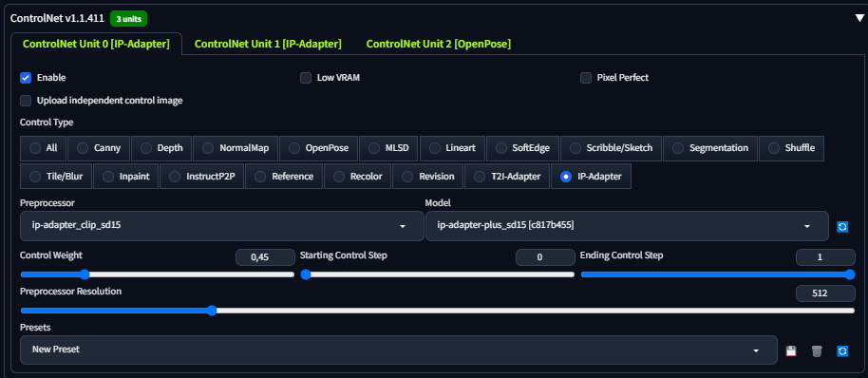Tick Upload independent control image
Screen dimensions: 868x378
26,100
